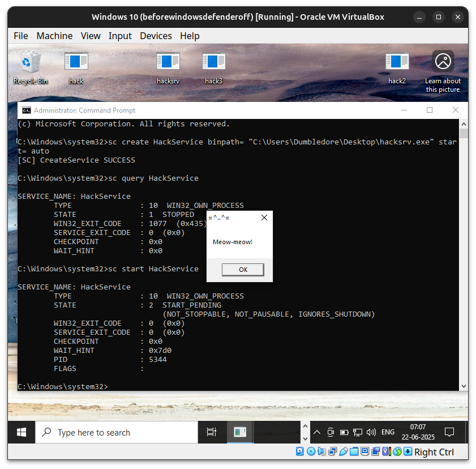The width and height of the screenshot is (476, 469).
Task: Click the taskbar scroll up arrow
Action: click(x=306, y=426)
